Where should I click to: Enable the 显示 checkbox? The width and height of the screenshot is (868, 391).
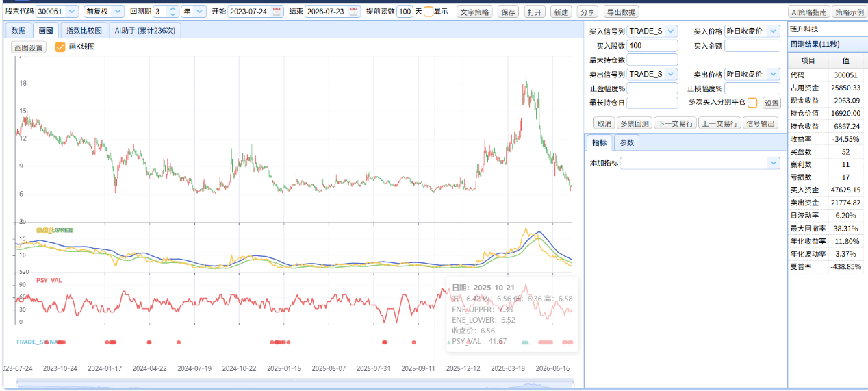coord(429,12)
